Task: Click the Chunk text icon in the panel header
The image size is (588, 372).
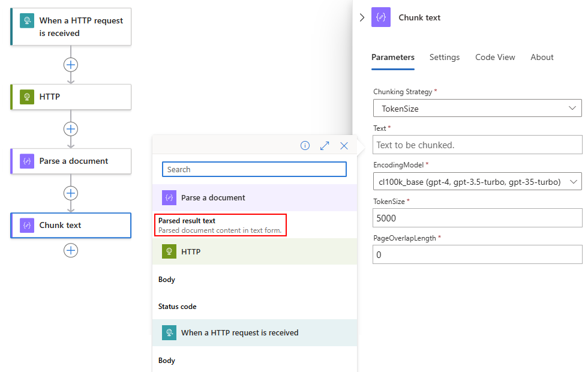Action: (380, 17)
